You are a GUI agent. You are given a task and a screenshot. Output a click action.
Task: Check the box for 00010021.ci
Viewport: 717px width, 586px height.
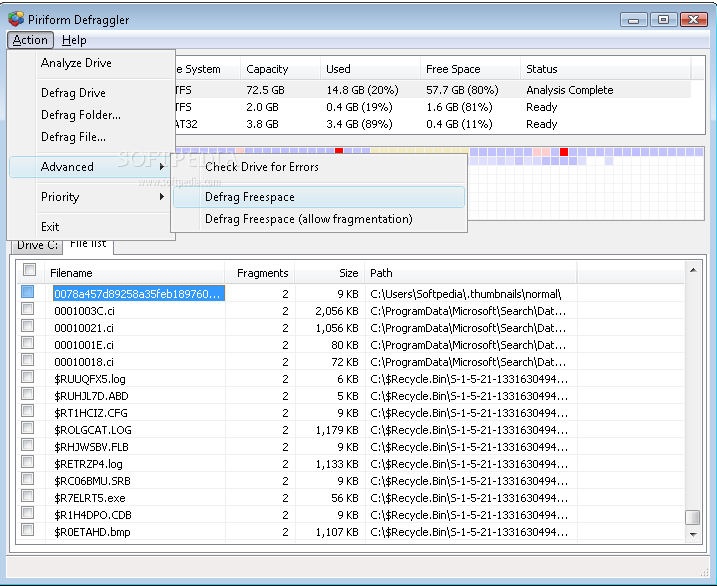coord(28,326)
